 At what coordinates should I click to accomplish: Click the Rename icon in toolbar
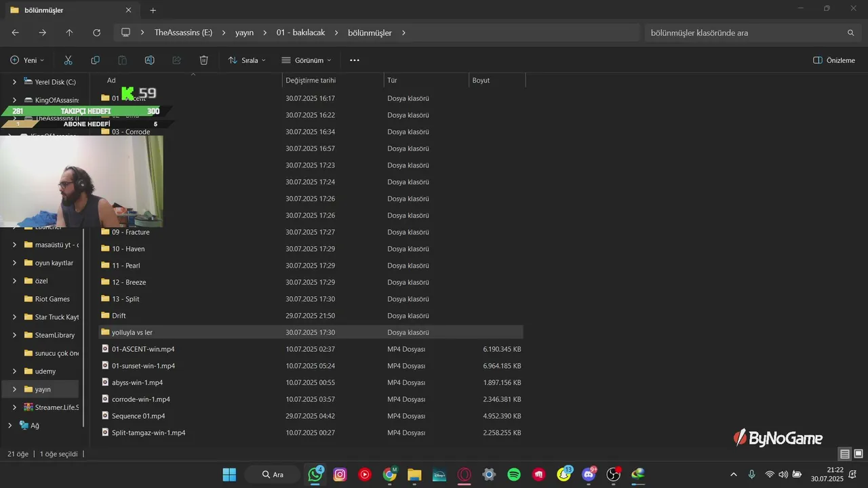coord(149,60)
